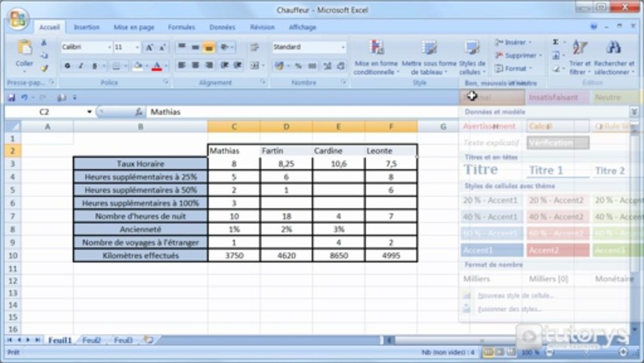Click the Supprimer button
Image resolution: width=644 pixels, height=363 pixels.
(x=519, y=55)
